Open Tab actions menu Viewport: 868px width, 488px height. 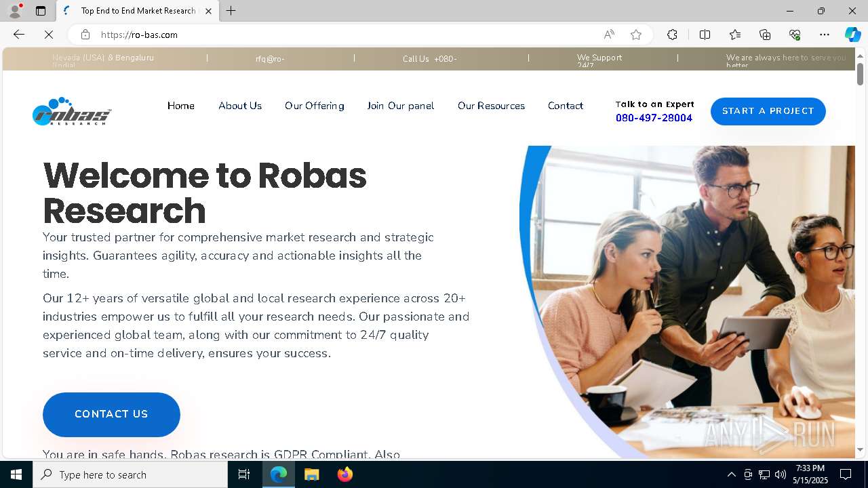tap(41, 11)
